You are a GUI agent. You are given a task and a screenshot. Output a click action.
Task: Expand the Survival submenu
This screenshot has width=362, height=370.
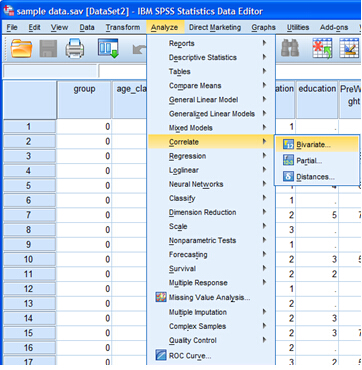point(211,268)
